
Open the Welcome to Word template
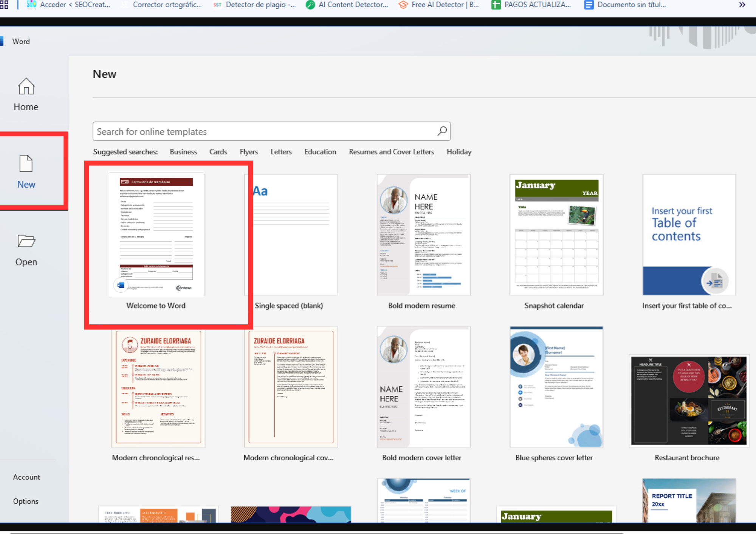pyautogui.click(x=156, y=235)
